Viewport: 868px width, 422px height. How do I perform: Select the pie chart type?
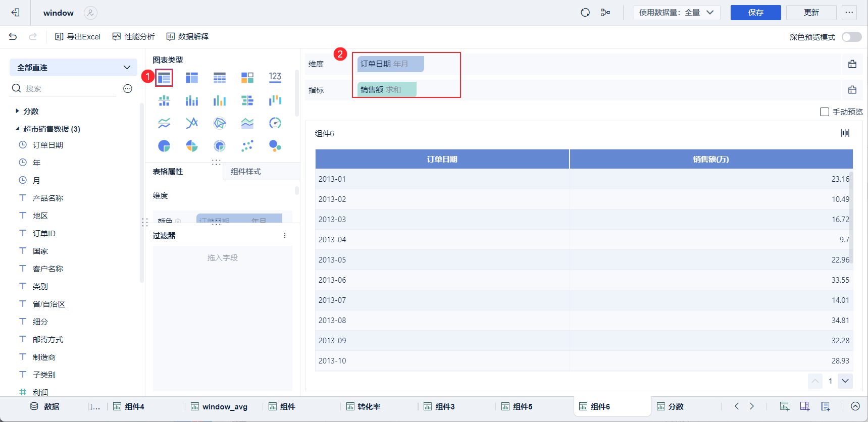point(164,146)
